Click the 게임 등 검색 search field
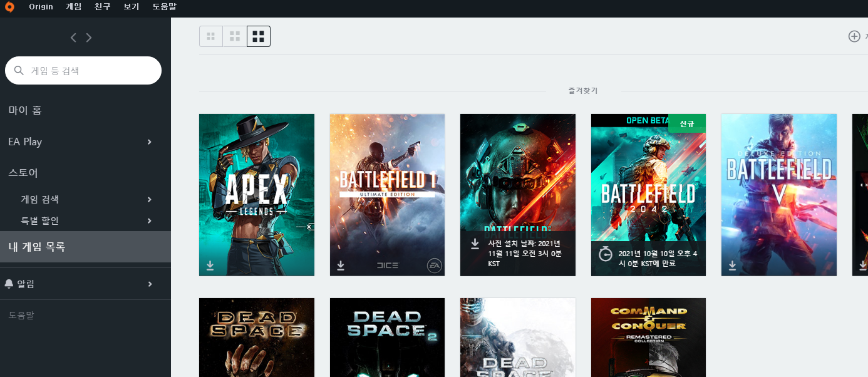The width and height of the screenshot is (868, 377). coord(88,71)
